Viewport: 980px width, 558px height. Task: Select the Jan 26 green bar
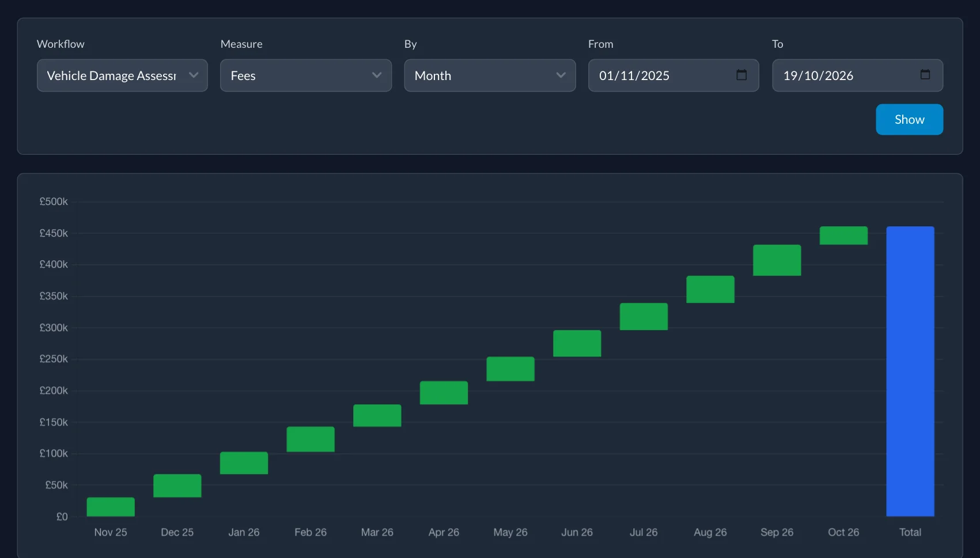[x=244, y=463]
